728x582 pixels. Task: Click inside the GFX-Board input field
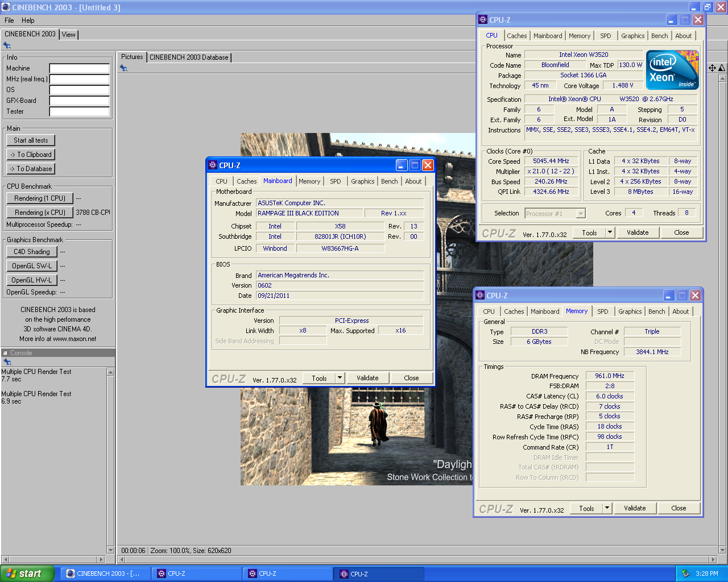tap(80, 101)
